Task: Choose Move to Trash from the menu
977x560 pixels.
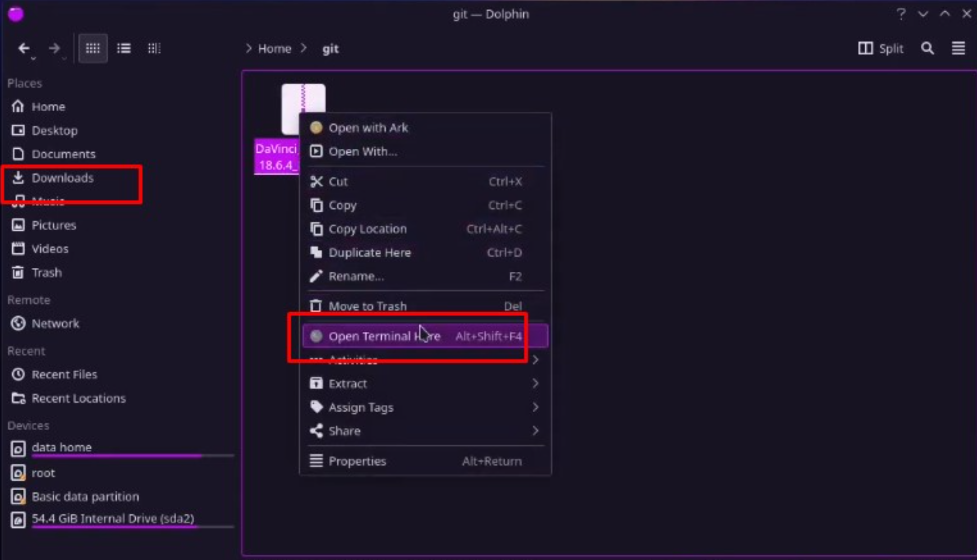Action: point(367,306)
